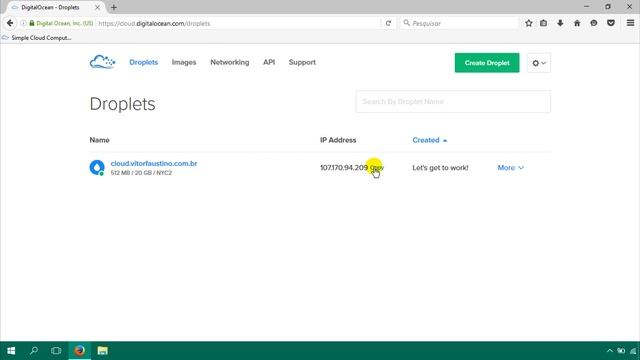This screenshot has height=360, width=640.
Task: Bookmark this page with the star icon
Action: point(529,23)
